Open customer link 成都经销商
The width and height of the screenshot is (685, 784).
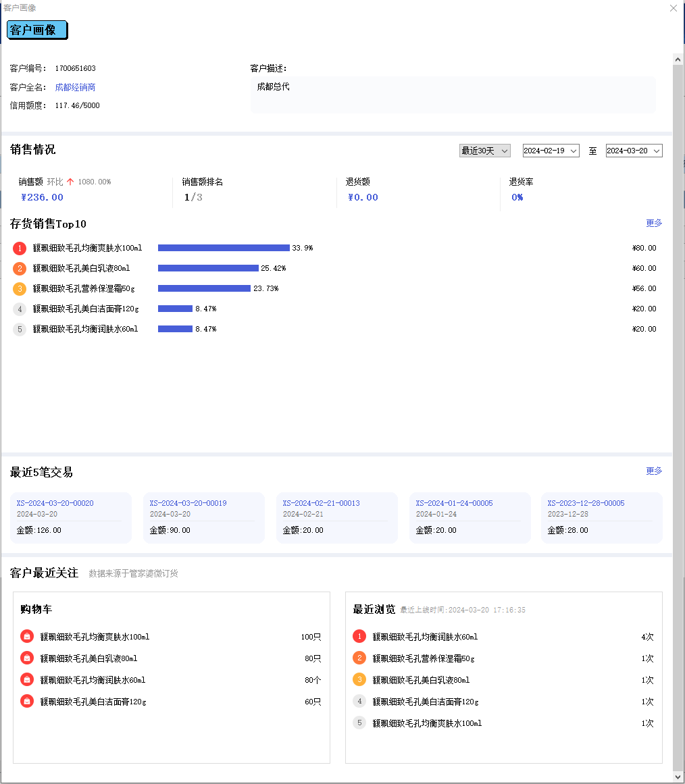(x=75, y=88)
